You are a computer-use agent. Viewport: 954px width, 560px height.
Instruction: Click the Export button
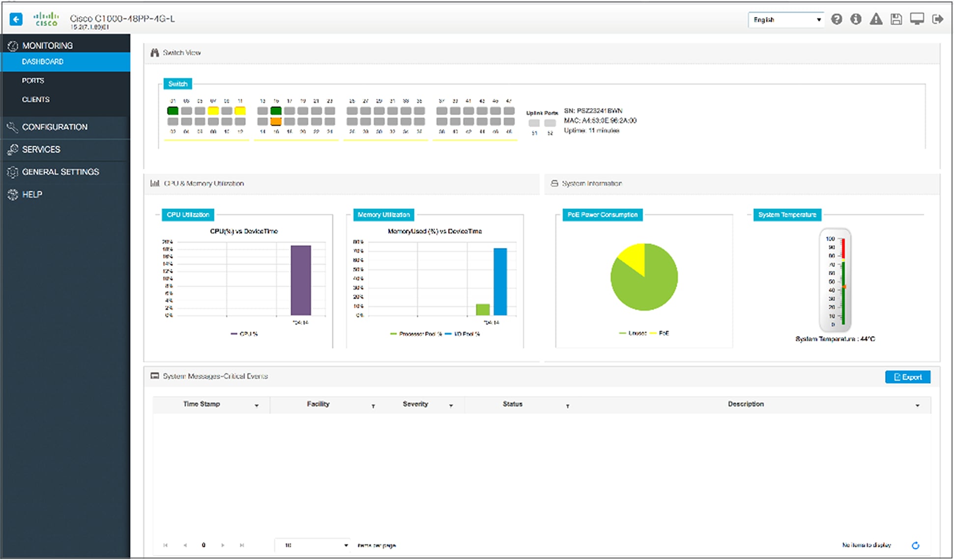[907, 377]
